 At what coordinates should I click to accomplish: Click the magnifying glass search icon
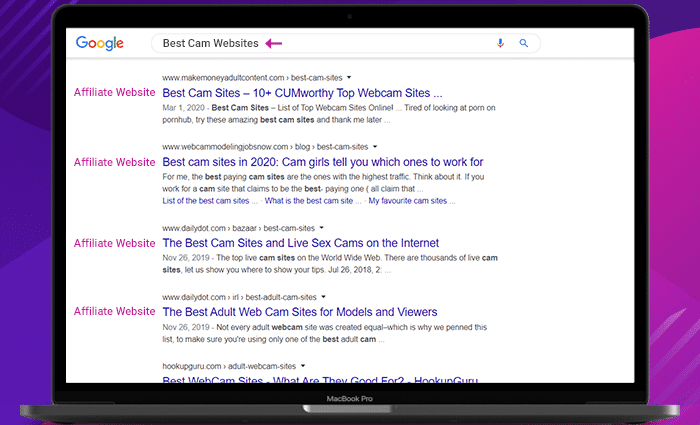click(x=523, y=43)
